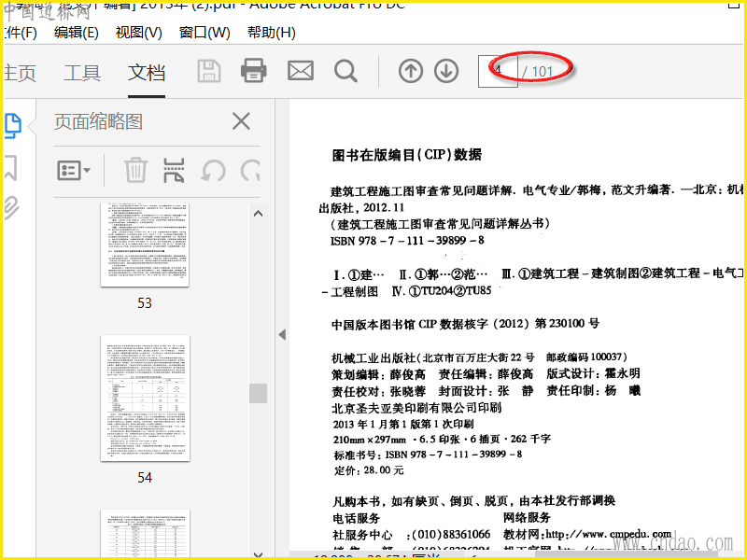
Task: Go to previous page with up arrow
Action: 411,72
